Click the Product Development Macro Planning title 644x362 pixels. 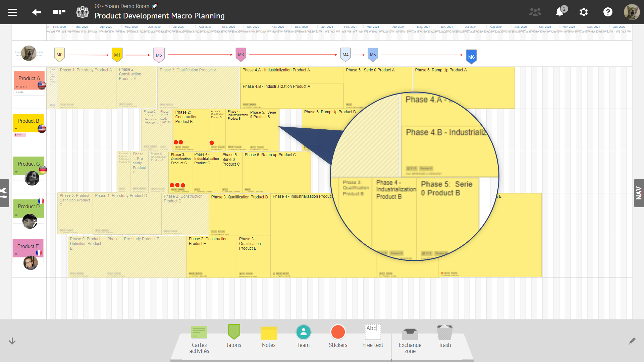point(160,16)
